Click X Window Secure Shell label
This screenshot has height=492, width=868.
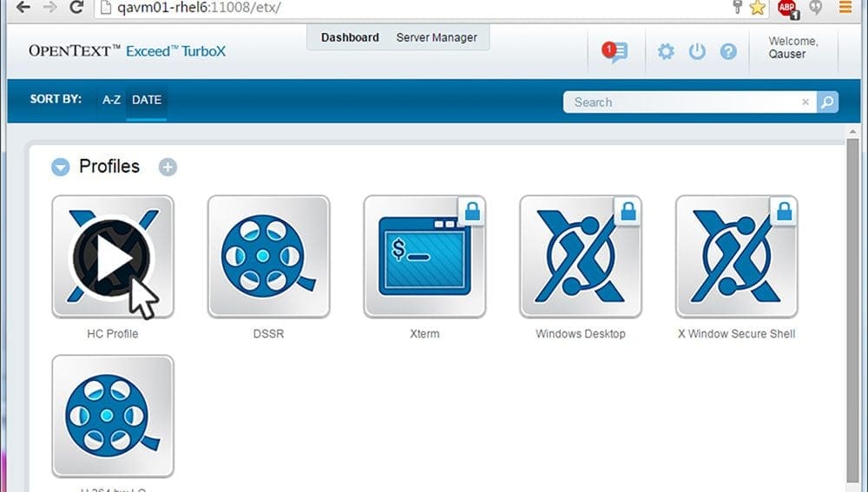737,334
